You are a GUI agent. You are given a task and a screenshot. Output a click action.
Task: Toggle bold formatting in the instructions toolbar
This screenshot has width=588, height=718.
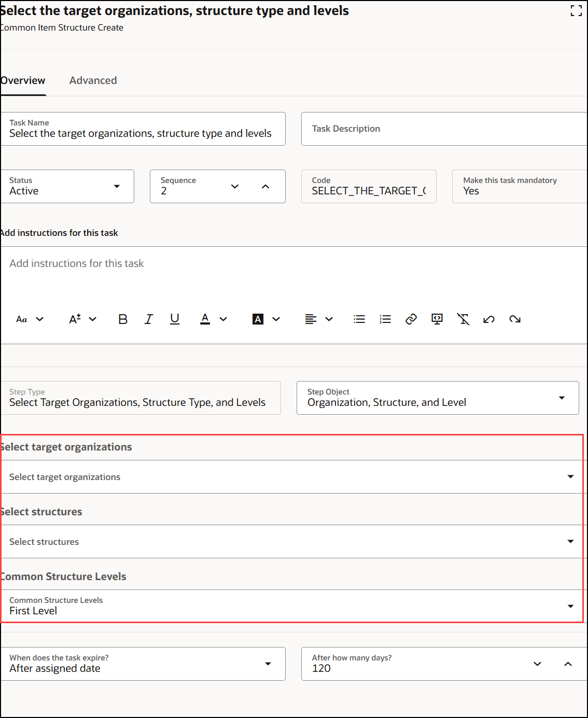point(123,319)
